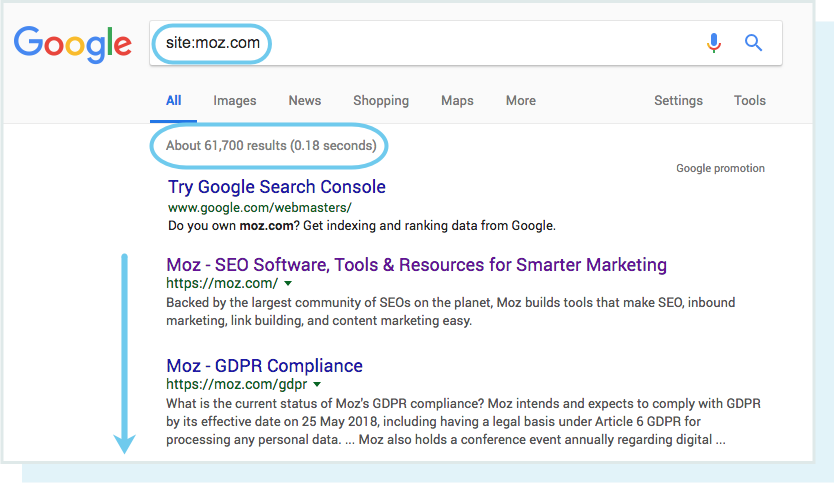Click the magnifying glass search icon
Viewport: 834px width, 483px height.
pyautogui.click(x=754, y=43)
